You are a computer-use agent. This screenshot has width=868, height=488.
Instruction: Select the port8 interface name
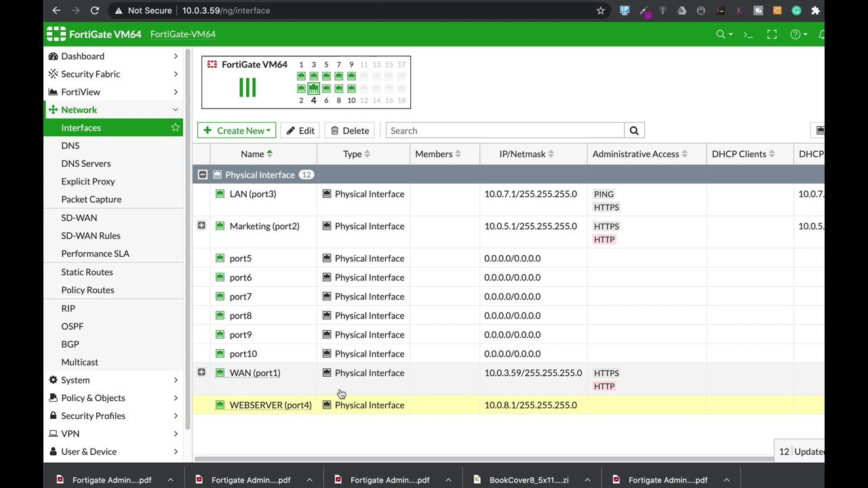[x=241, y=316]
